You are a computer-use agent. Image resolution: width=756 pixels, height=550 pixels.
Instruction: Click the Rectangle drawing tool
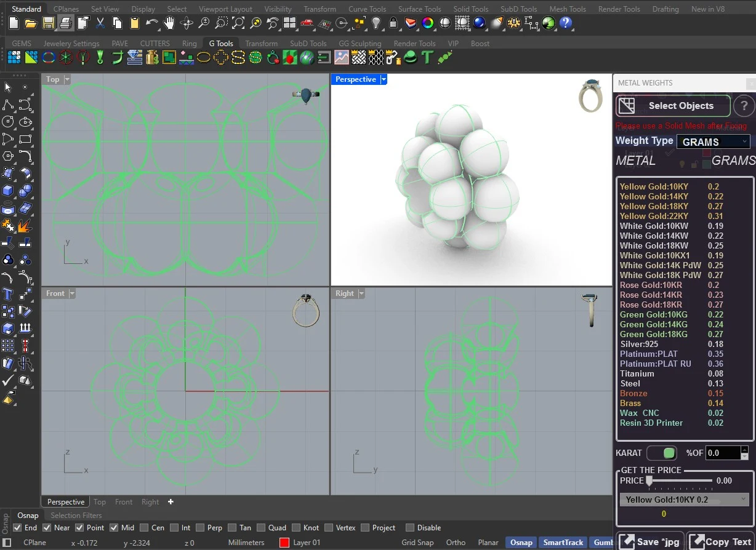click(25, 138)
